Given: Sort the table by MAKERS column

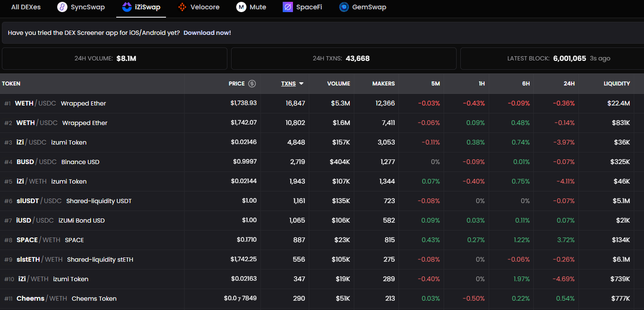Looking at the screenshot, I should [x=383, y=84].
